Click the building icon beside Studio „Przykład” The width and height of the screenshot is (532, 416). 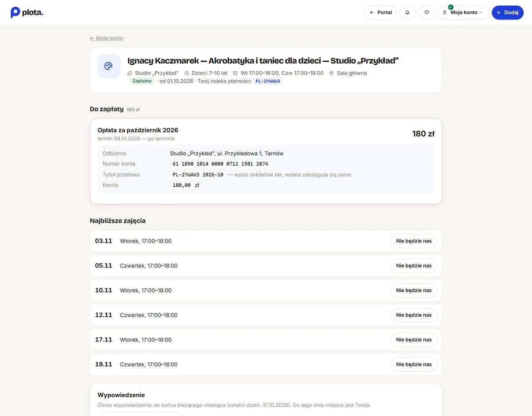(130, 73)
